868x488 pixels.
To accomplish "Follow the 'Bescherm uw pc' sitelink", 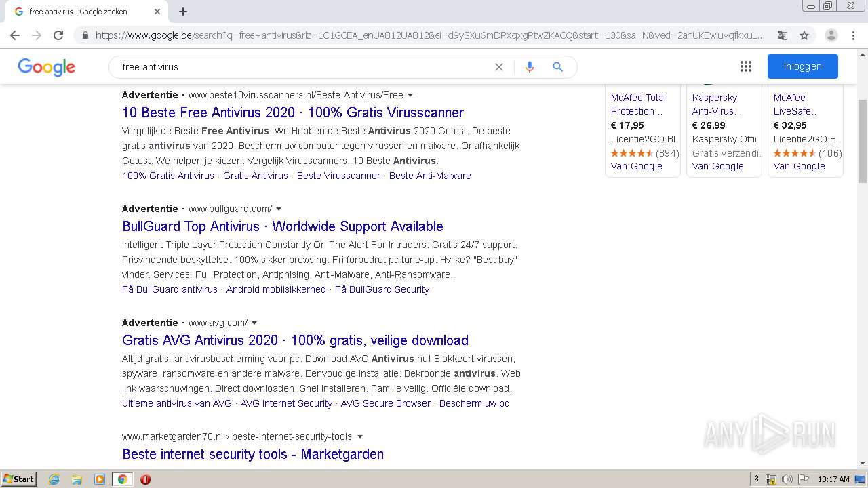I will (474, 403).
